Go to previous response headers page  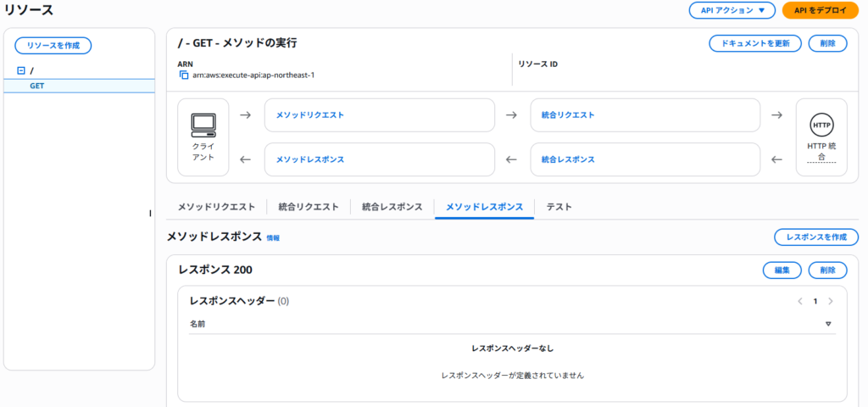pyautogui.click(x=799, y=301)
